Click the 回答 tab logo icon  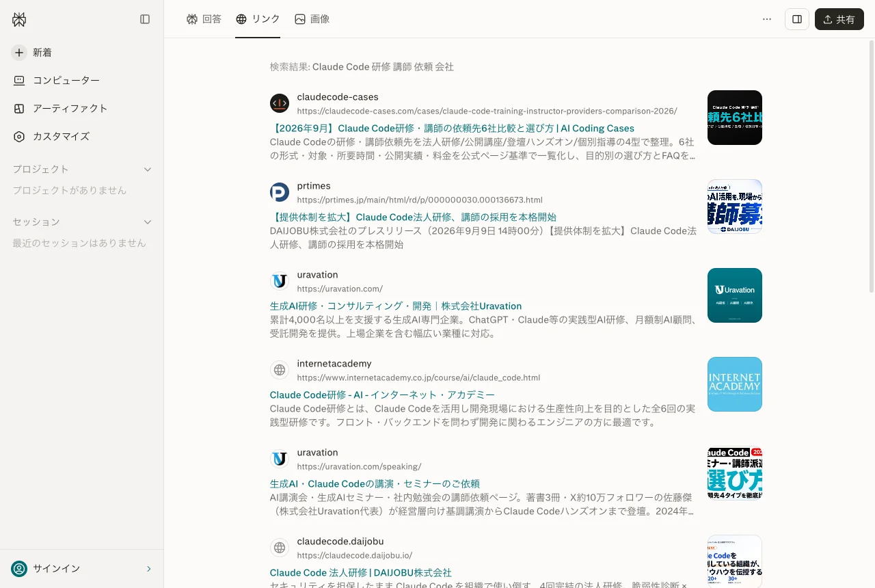click(192, 19)
